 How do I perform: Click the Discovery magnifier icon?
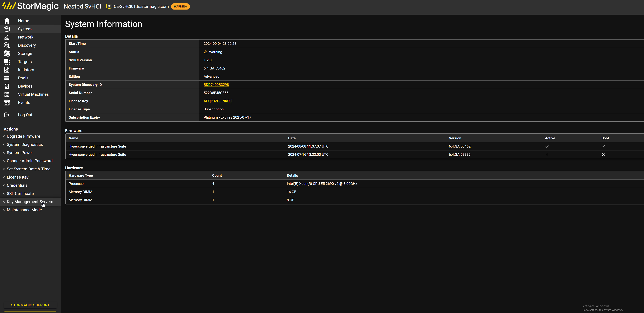[7, 45]
